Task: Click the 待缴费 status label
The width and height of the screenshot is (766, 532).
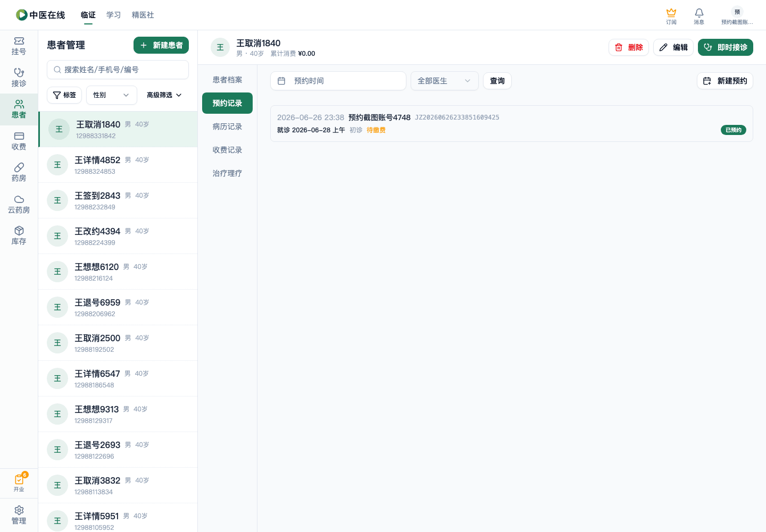Action: (x=376, y=130)
